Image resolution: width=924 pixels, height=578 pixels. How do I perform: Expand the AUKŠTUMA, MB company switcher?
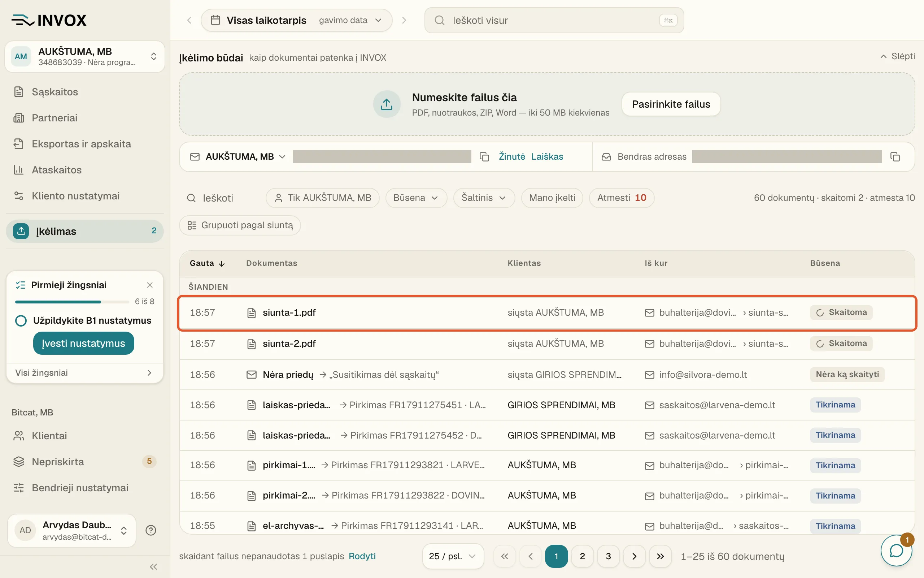click(x=85, y=57)
